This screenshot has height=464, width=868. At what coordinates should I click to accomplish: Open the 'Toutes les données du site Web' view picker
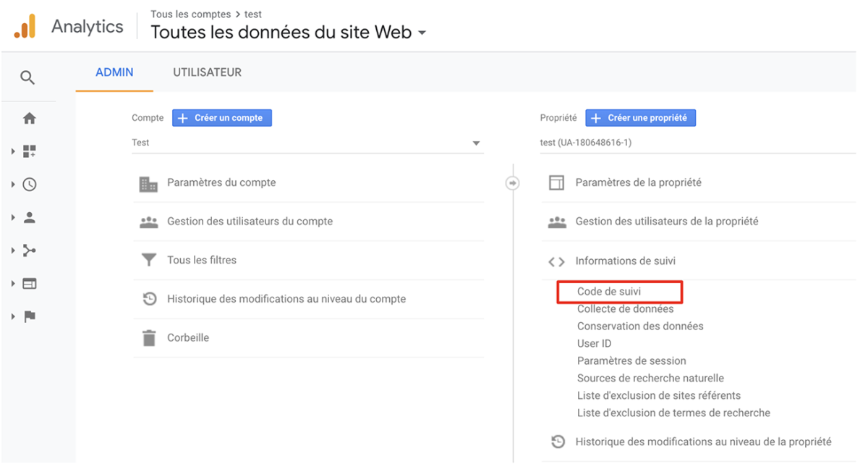(x=289, y=33)
